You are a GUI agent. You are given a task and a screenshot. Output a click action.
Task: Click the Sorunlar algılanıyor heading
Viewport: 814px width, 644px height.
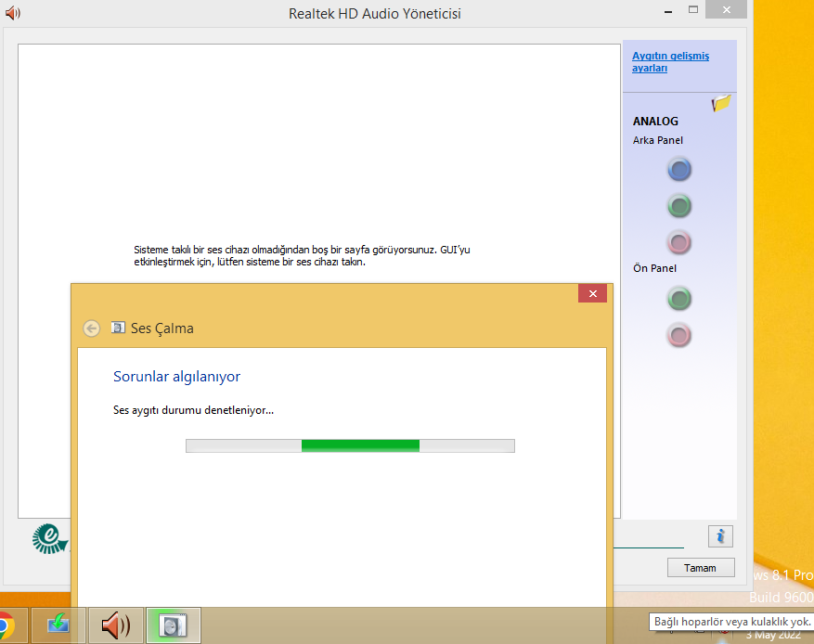176,376
